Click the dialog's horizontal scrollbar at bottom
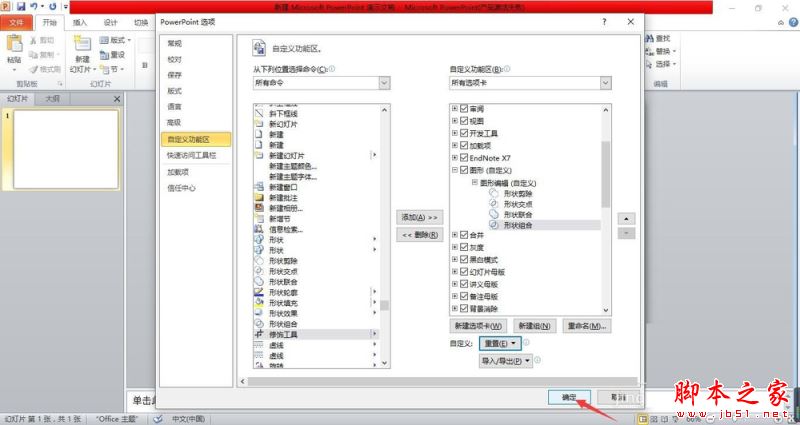Image resolution: width=800 pixels, height=425 pixels. 442,382
